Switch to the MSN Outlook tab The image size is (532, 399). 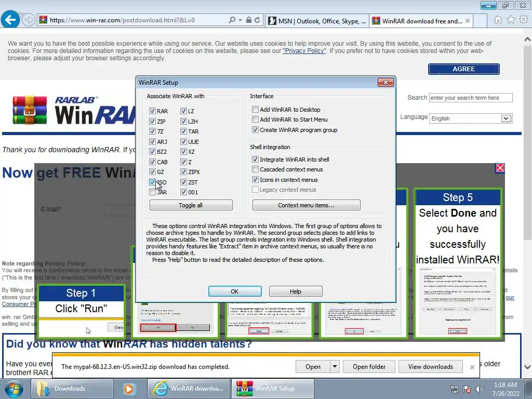pyautogui.click(x=317, y=21)
